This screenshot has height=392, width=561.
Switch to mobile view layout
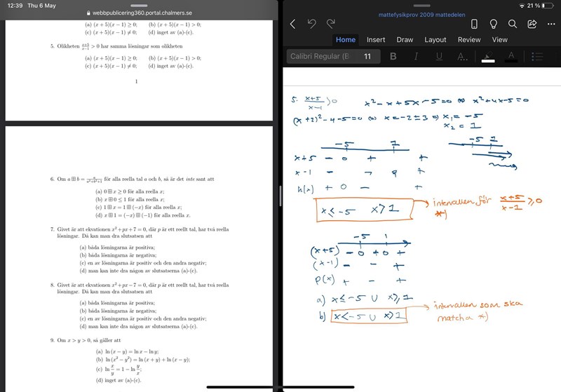pos(474,24)
